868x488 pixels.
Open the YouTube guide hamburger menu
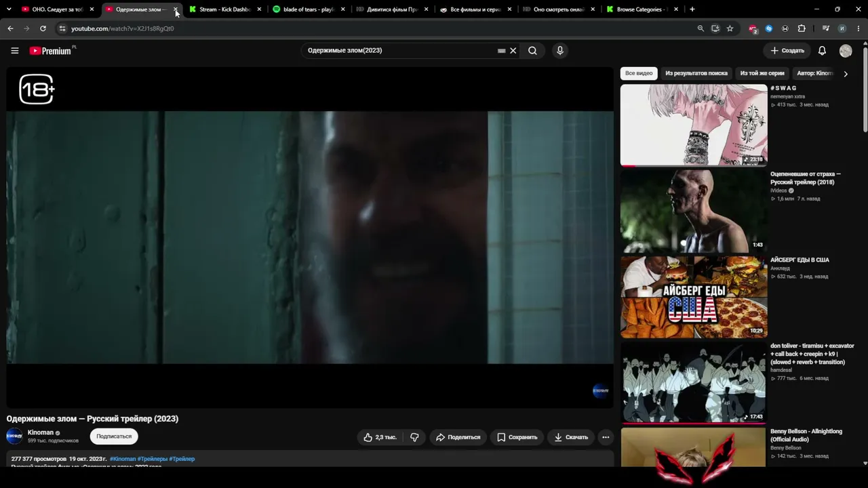(x=14, y=51)
